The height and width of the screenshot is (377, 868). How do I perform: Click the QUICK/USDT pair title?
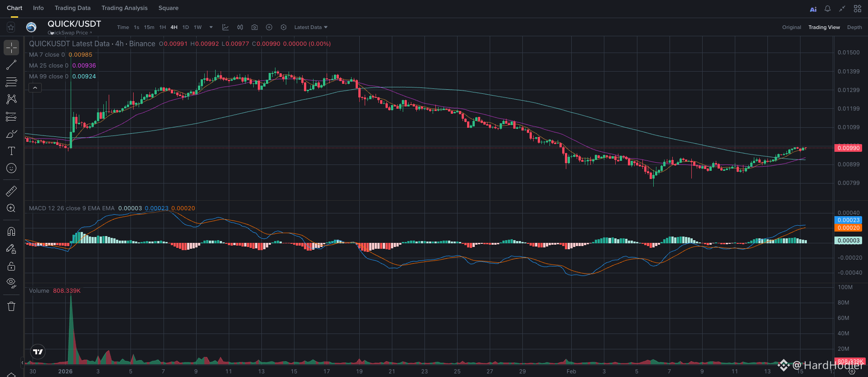(x=74, y=24)
